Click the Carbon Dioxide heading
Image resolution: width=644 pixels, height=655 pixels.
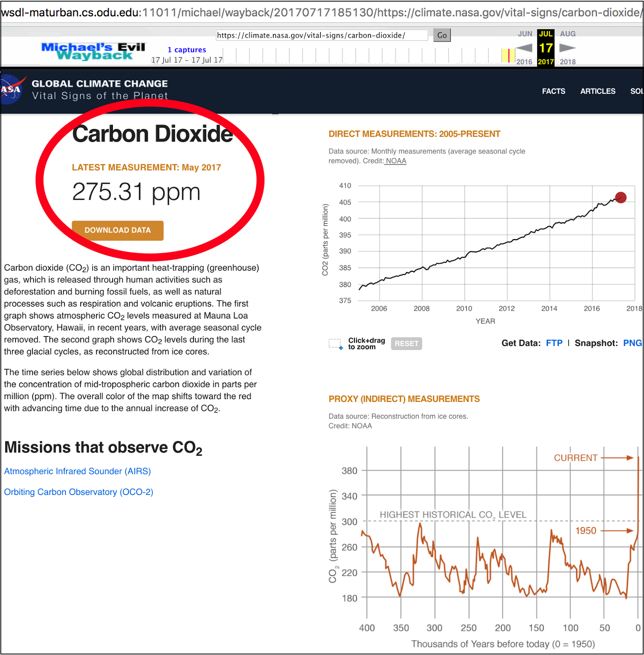pos(153,134)
